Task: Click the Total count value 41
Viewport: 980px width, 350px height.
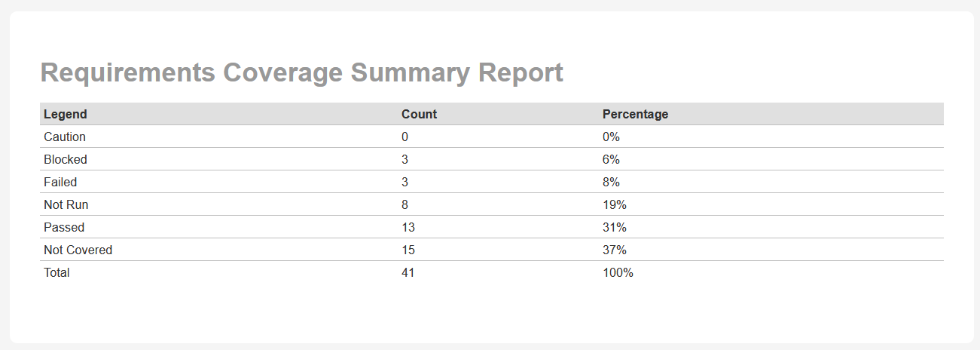Action: tap(408, 273)
